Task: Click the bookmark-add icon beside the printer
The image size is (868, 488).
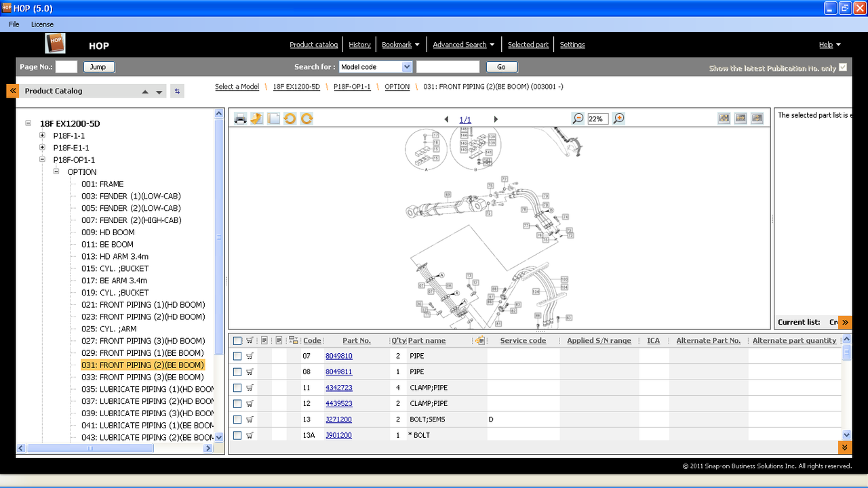Action: [256, 119]
